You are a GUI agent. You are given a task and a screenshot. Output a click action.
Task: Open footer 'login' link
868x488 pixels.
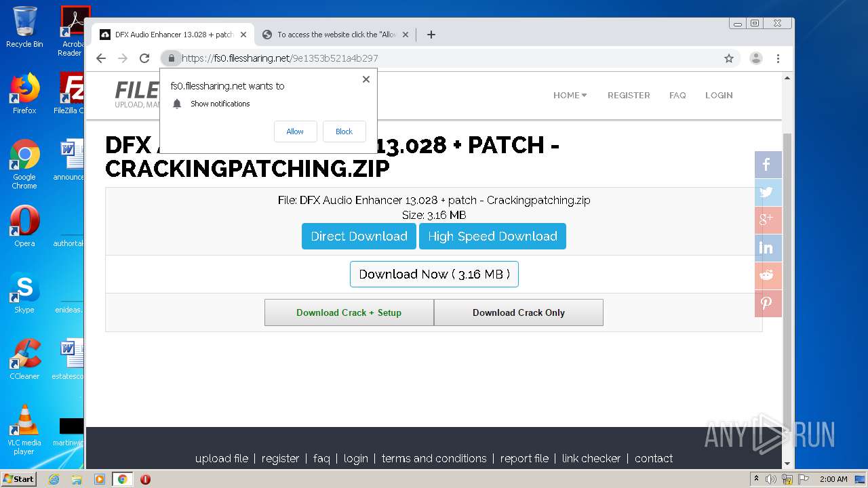(x=355, y=459)
